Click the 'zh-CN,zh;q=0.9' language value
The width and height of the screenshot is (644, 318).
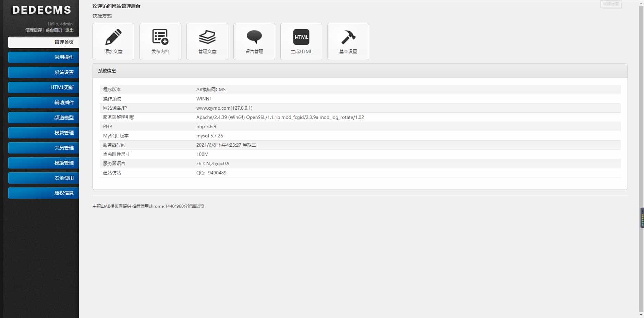coord(213,163)
